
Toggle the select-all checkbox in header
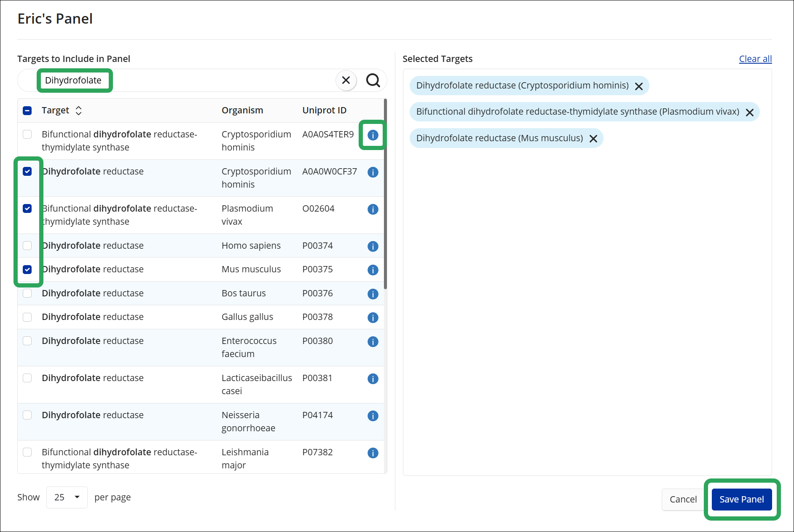coord(27,110)
